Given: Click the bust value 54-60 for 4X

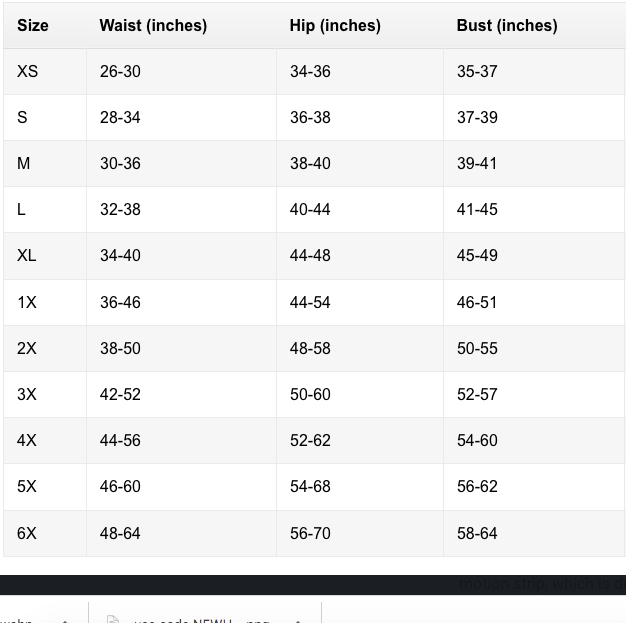Looking at the screenshot, I should pyautogui.click(x=477, y=441).
